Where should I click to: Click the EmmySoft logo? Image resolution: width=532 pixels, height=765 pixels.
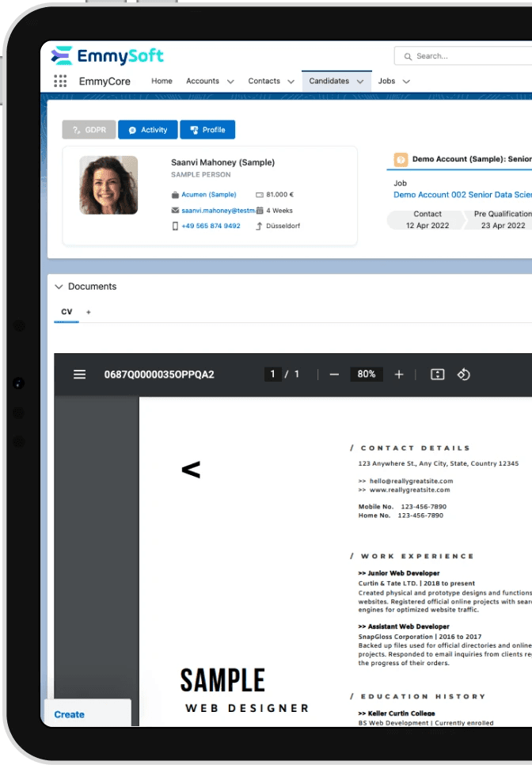pyautogui.click(x=108, y=55)
